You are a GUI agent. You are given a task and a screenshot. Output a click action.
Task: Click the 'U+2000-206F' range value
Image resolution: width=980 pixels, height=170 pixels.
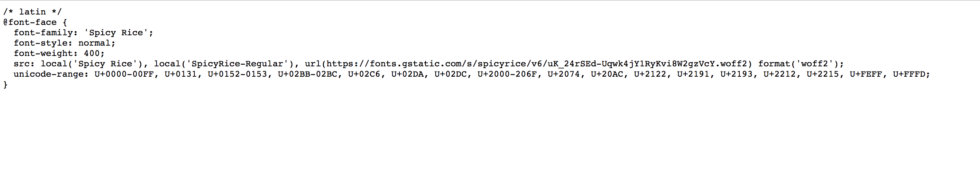(x=507, y=74)
